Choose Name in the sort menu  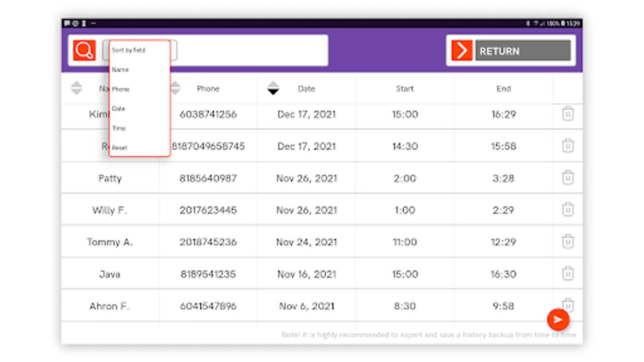pyautogui.click(x=120, y=70)
